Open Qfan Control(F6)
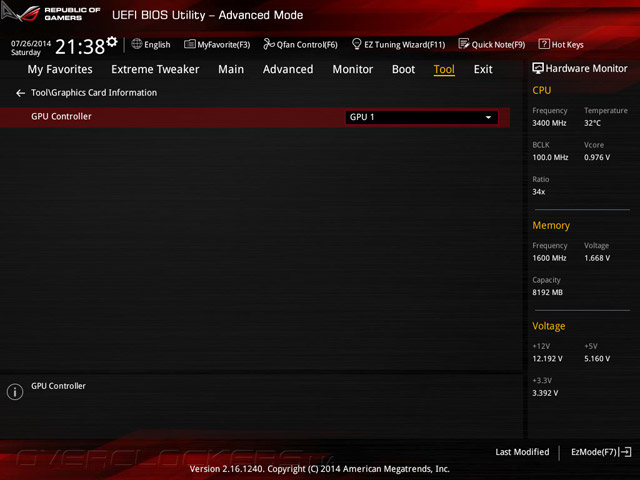Image resolution: width=640 pixels, height=480 pixels. point(300,44)
